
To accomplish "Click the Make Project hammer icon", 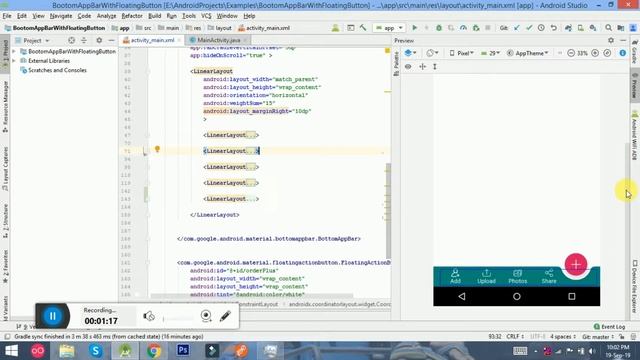I will 363,28.
